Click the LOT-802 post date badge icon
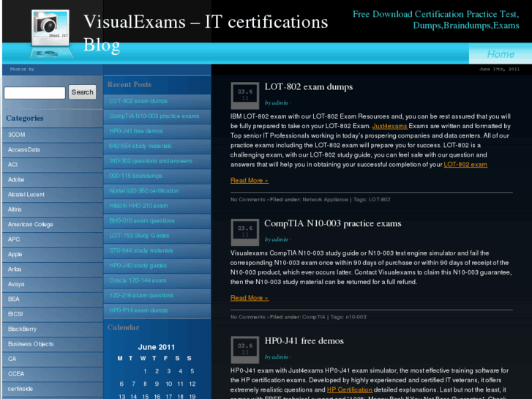532x399 pixels. point(245,95)
